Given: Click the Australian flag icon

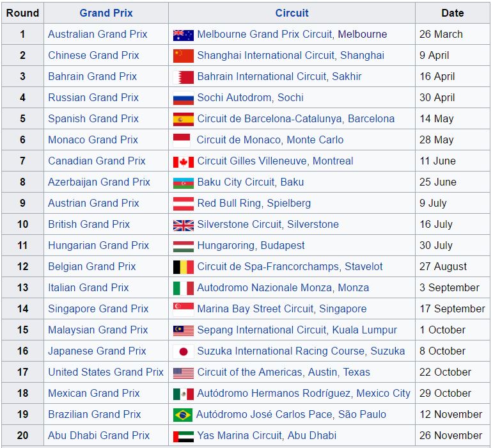Looking at the screenshot, I should pyautogui.click(x=184, y=35).
